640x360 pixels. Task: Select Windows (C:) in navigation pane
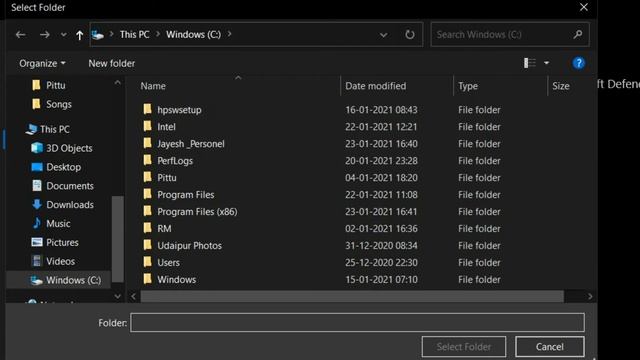pos(73,280)
